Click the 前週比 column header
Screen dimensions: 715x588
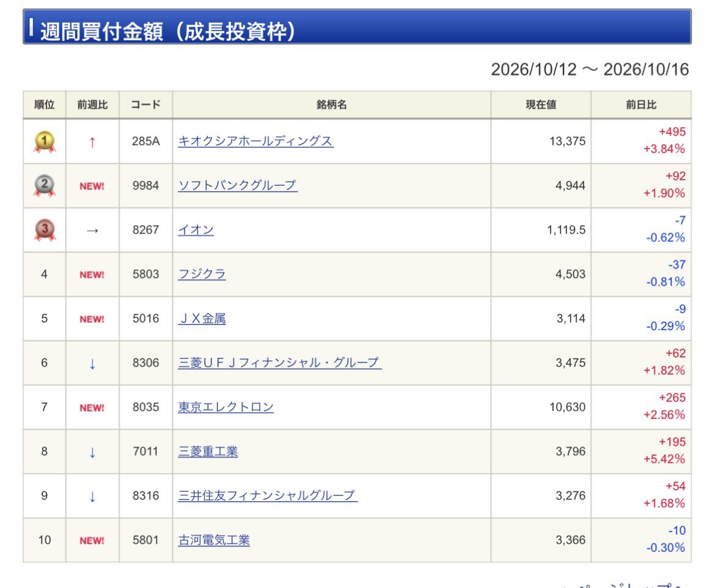coord(92,105)
